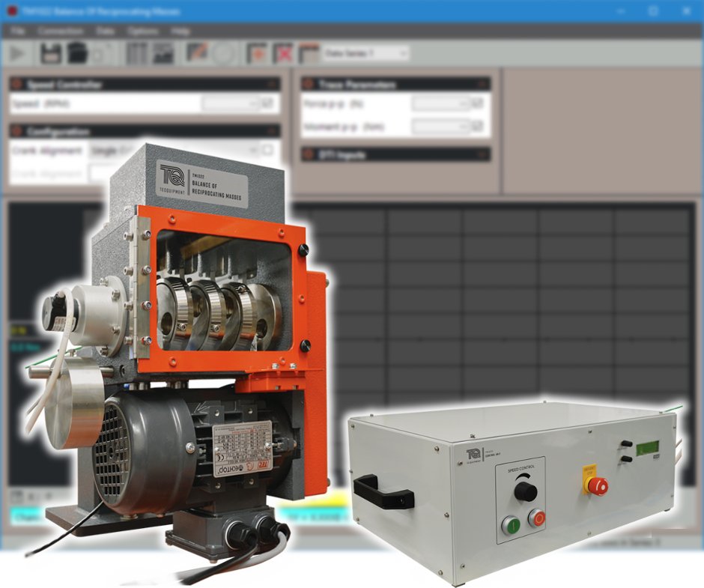The image size is (704, 588).
Task: Click the TF value readout below the chart
Action: (x=315, y=517)
